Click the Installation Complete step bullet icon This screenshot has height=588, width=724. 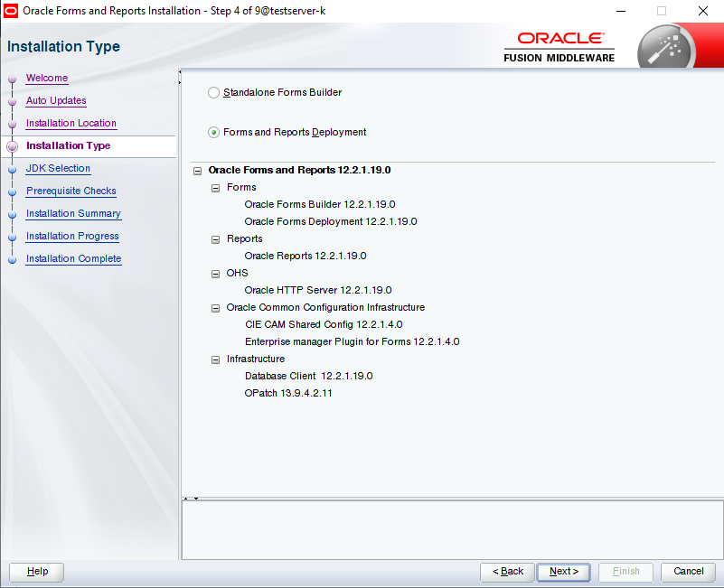click(13, 260)
